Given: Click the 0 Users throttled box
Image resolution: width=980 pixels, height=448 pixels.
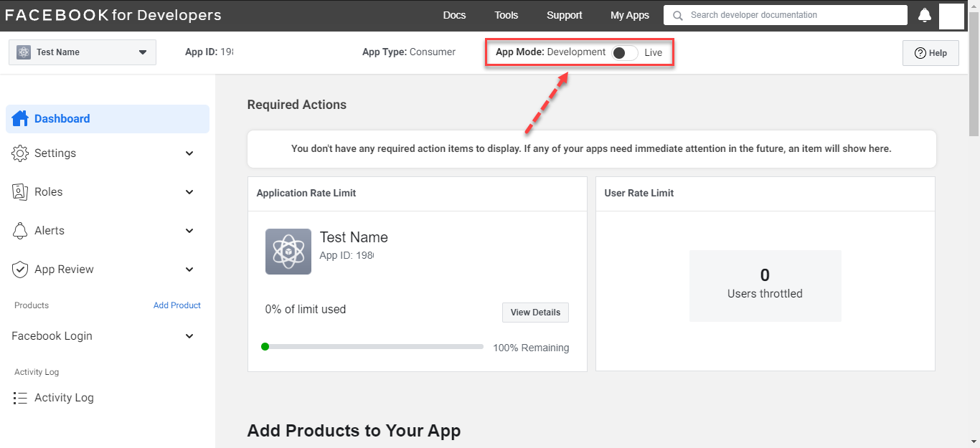Looking at the screenshot, I should [765, 286].
